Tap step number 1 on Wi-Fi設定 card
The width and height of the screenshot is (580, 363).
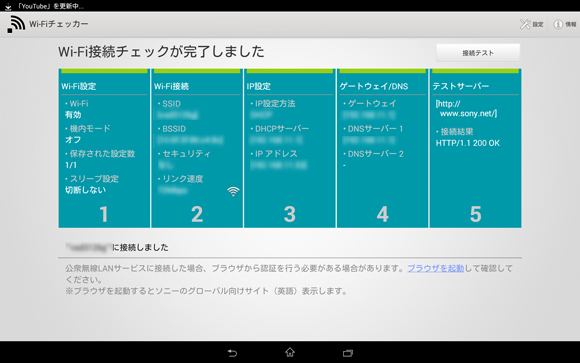point(104,214)
